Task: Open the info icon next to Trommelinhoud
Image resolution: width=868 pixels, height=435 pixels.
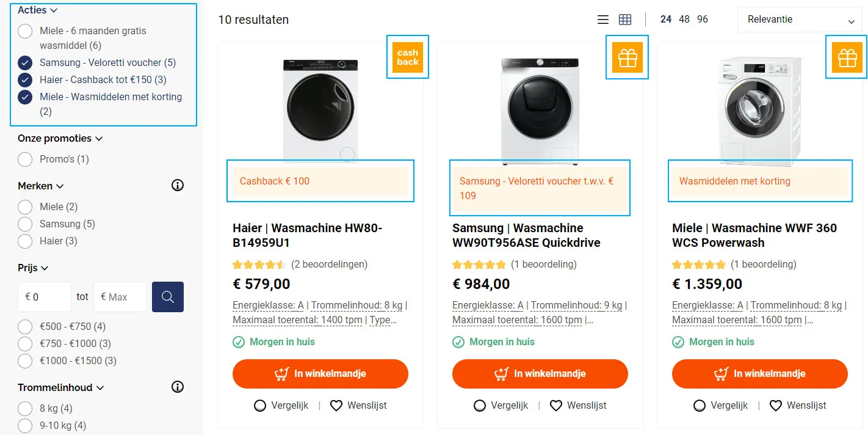Action: tap(177, 386)
